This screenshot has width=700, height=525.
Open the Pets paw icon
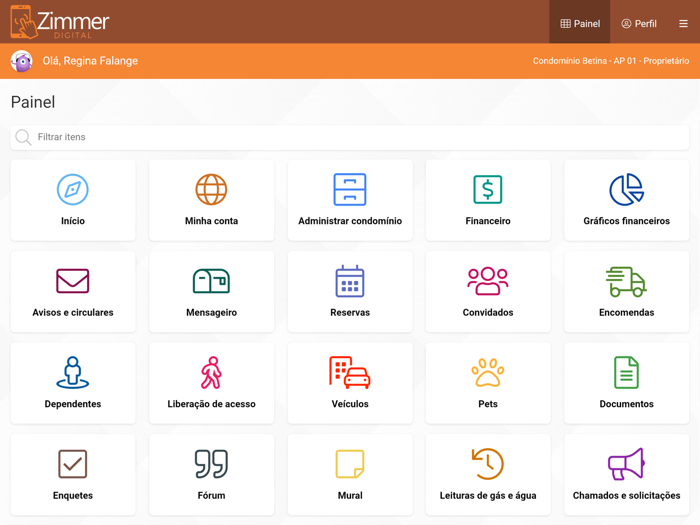pos(488,372)
